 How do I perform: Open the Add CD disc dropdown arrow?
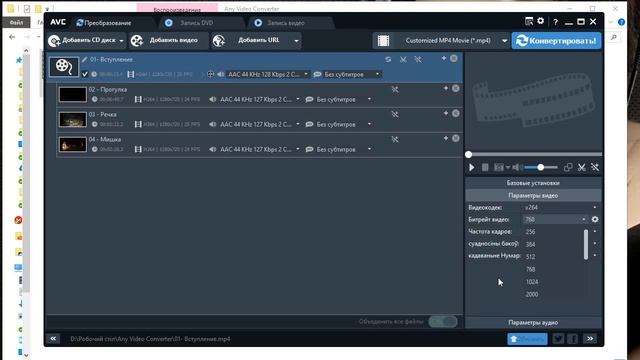pyautogui.click(x=122, y=41)
